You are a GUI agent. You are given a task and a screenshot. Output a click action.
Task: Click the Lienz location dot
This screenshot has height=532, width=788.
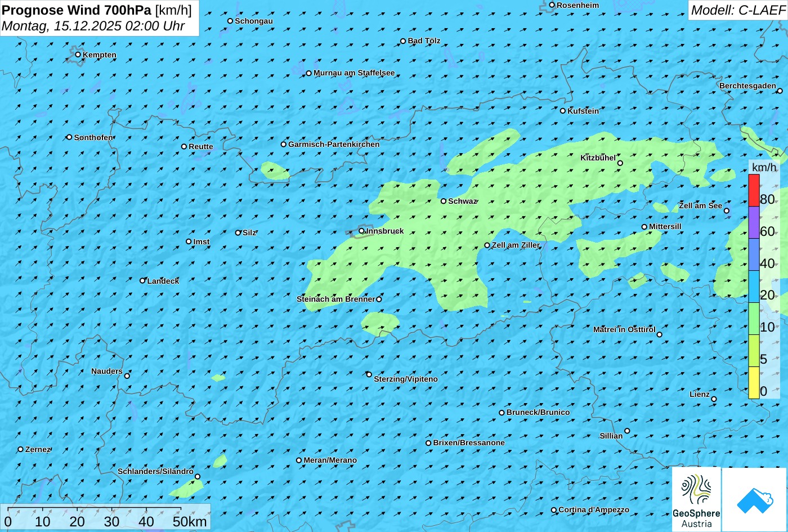(x=714, y=399)
